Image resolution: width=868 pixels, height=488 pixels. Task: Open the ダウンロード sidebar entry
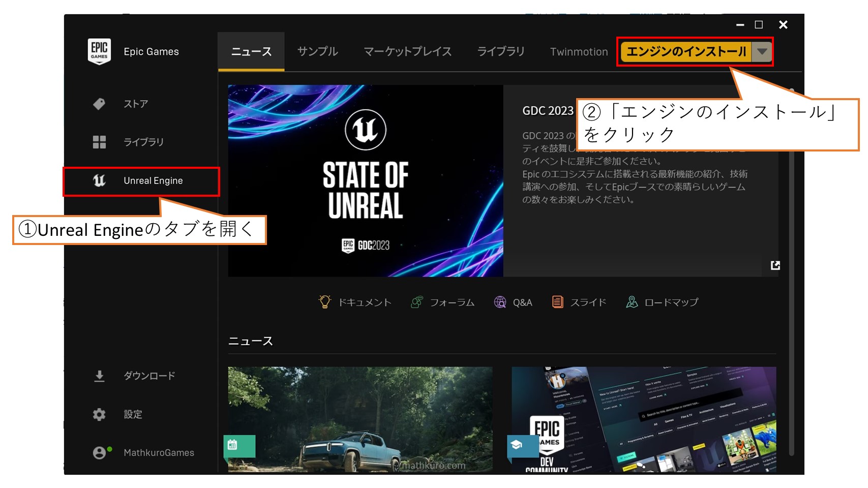pos(149,376)
